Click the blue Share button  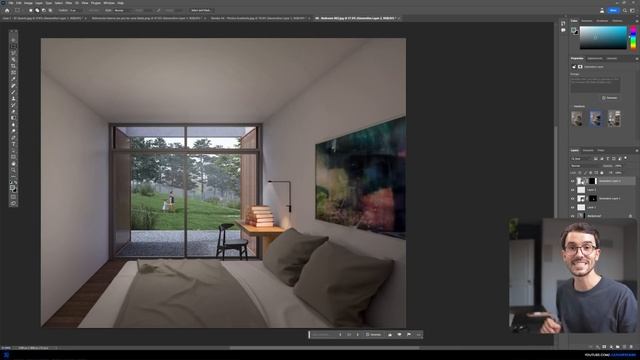click(613, 10)
